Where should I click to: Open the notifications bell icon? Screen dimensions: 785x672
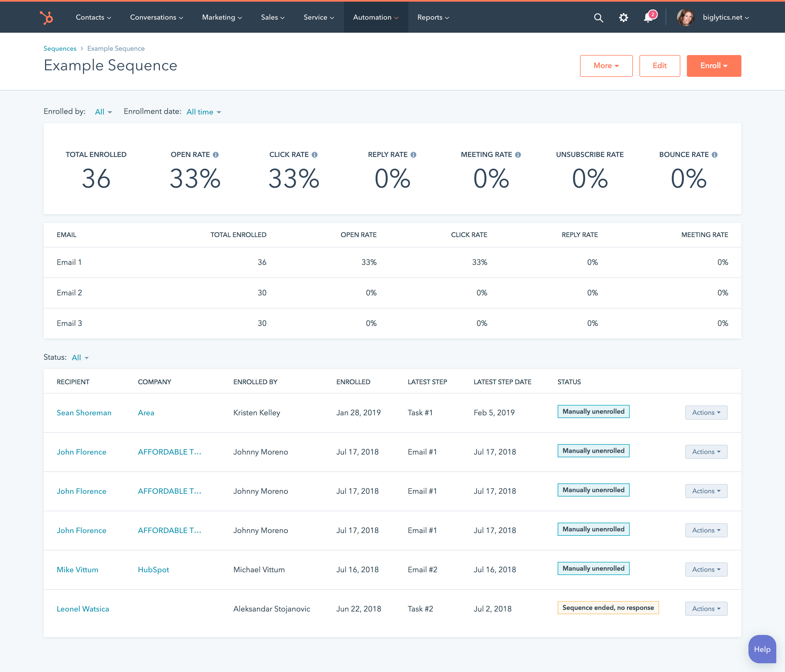(x=649, y=17)
